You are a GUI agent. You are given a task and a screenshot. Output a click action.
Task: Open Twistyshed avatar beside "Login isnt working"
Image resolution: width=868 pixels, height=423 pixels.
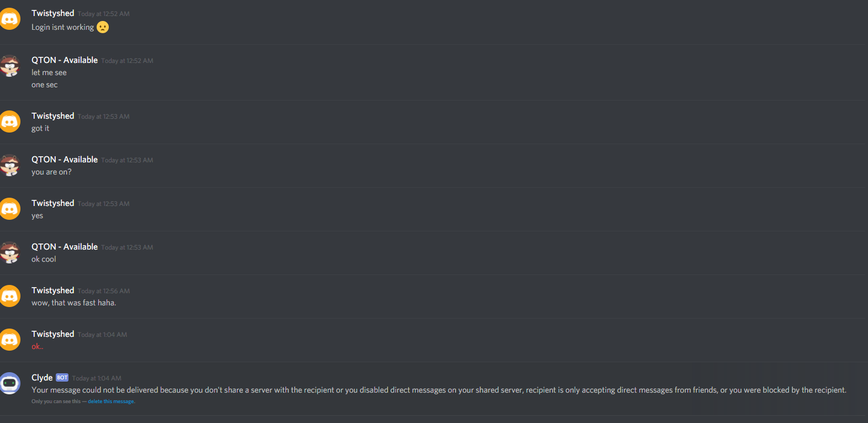(x=9, y=19)
